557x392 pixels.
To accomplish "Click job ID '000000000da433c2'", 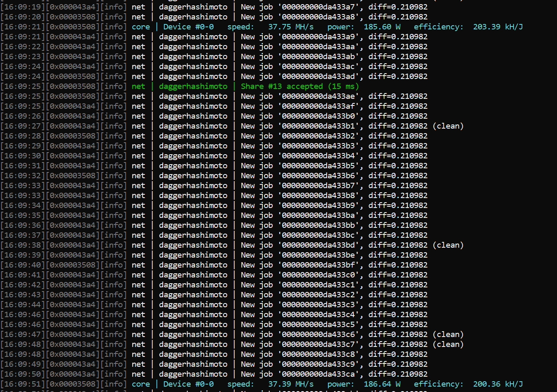I will (x=318, y=295).
